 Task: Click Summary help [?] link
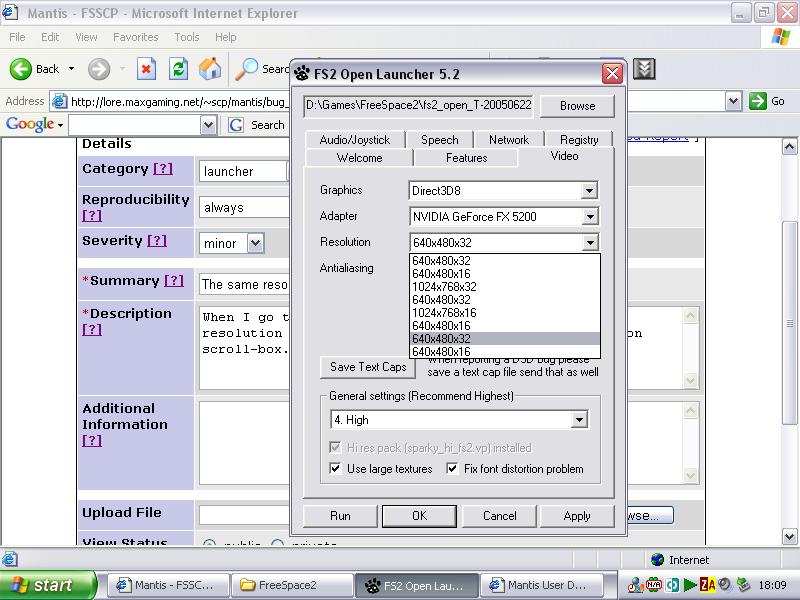coord(174,281)
